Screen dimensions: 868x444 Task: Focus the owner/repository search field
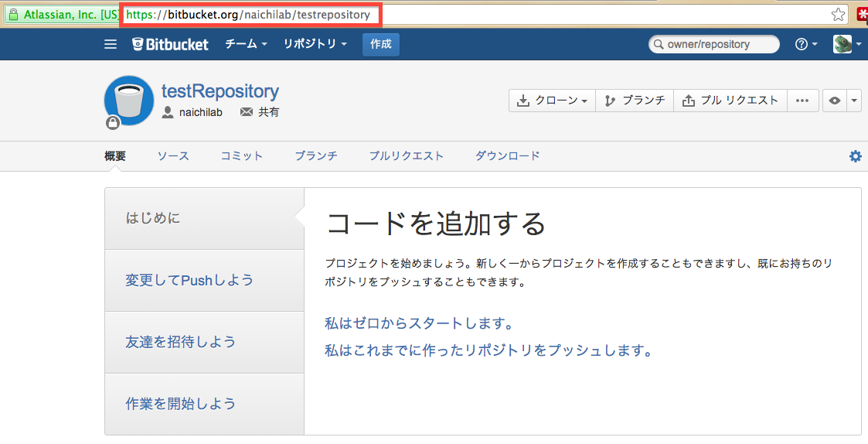(714, 44)
